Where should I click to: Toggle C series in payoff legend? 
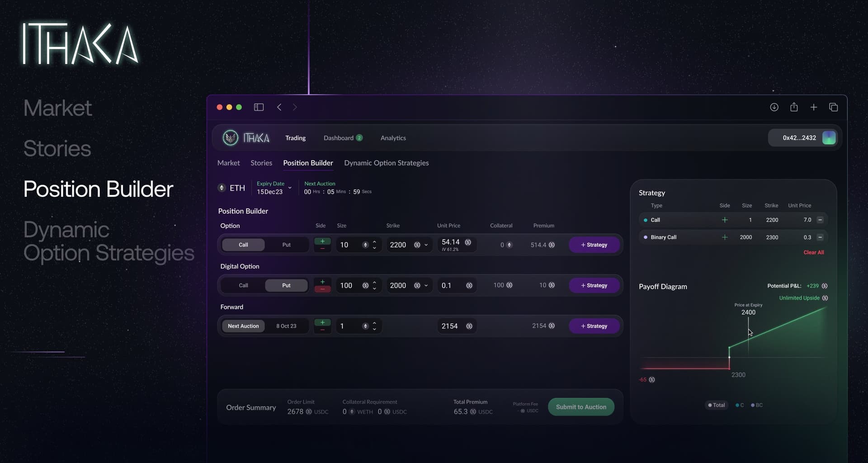740,405
